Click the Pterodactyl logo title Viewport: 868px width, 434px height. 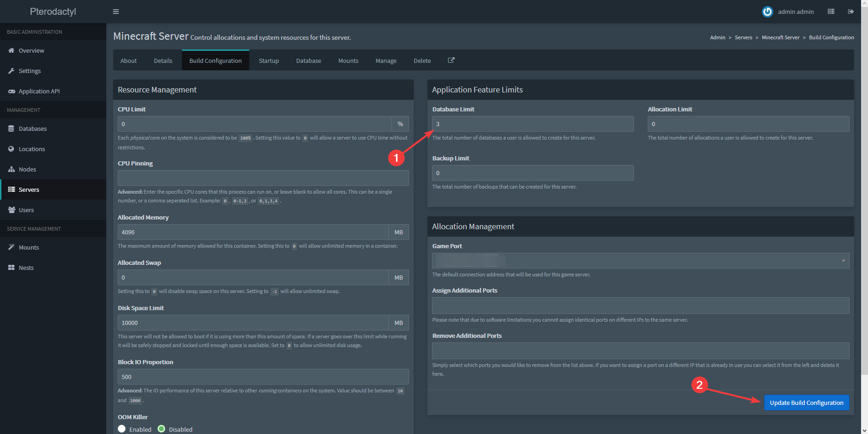[x=53, y=12]
